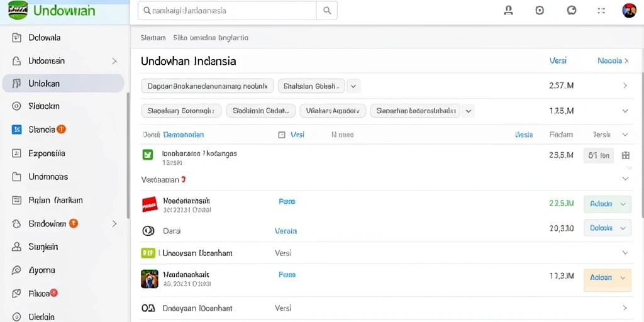Screen dimensions: 644x322
Task: Click Pans link on the red icon row
Action: pos(287,202)
